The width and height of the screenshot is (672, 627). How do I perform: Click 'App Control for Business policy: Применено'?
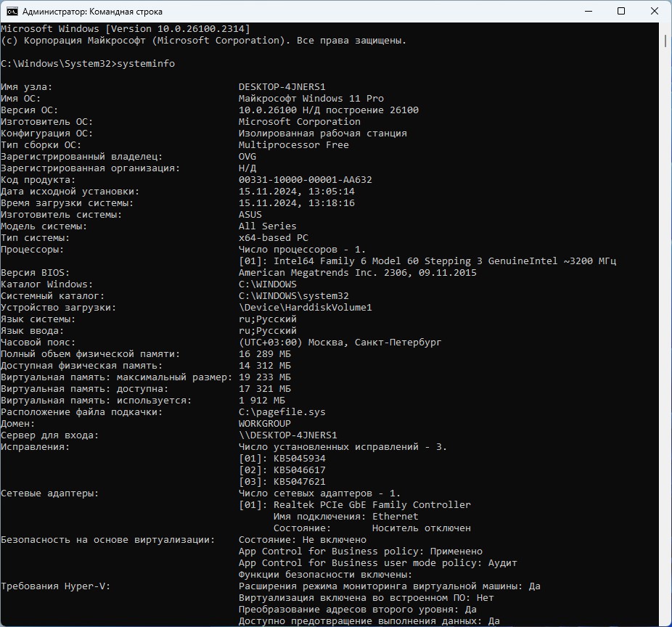(361, 551)
